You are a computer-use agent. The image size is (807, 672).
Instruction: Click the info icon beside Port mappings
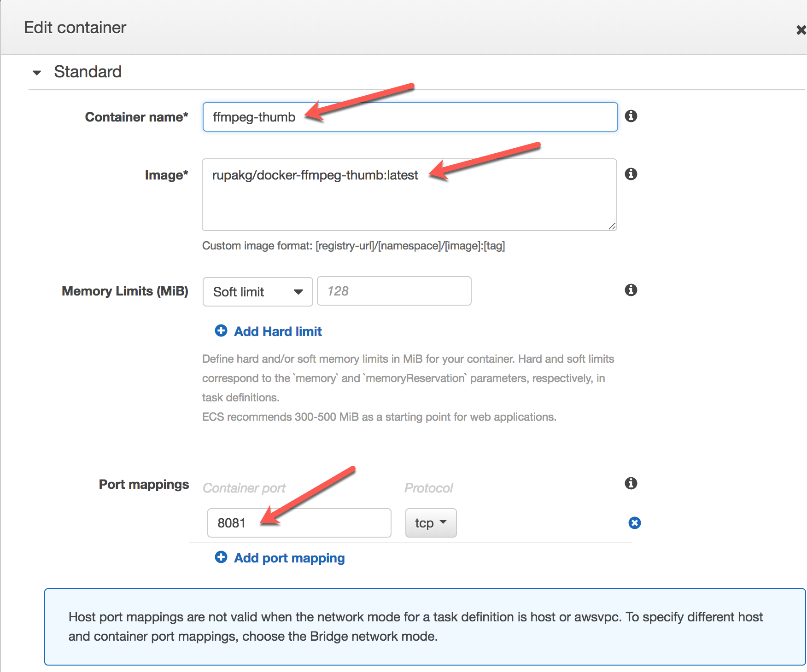631,483
